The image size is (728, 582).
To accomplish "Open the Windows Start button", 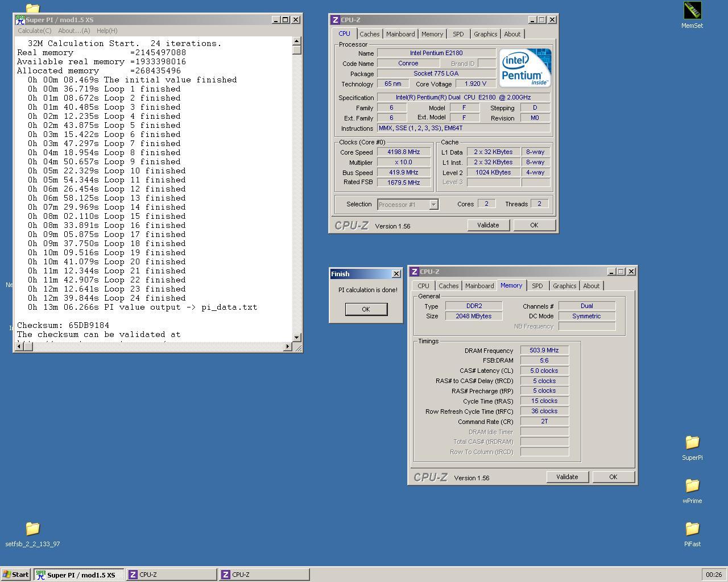I will pos(16,575).
